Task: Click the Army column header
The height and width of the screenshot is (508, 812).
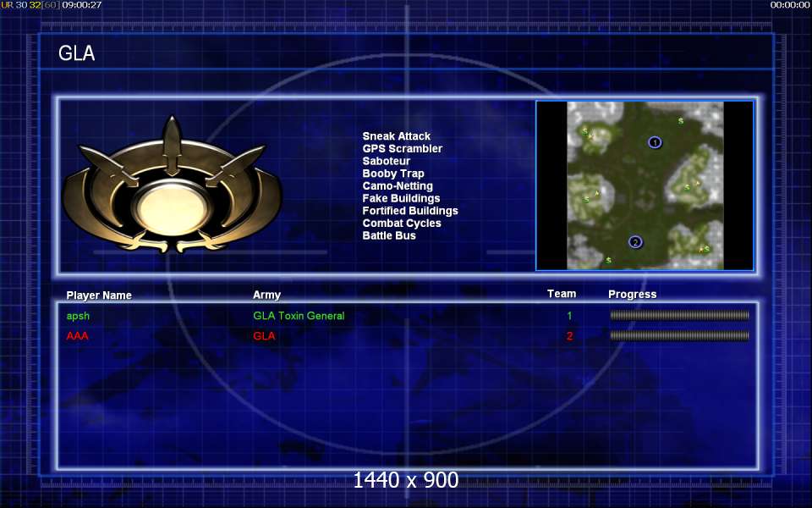Action: coord(266,295)
